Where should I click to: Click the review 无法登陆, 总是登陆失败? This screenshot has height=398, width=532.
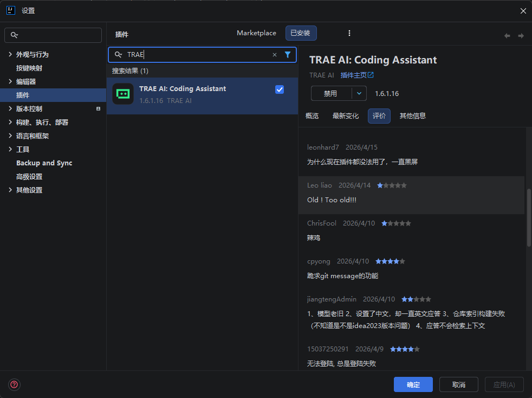[x=341, y=364]
